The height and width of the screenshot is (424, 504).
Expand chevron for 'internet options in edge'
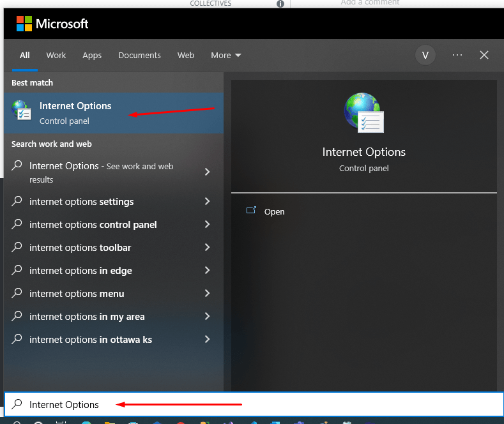coord(208,271)
